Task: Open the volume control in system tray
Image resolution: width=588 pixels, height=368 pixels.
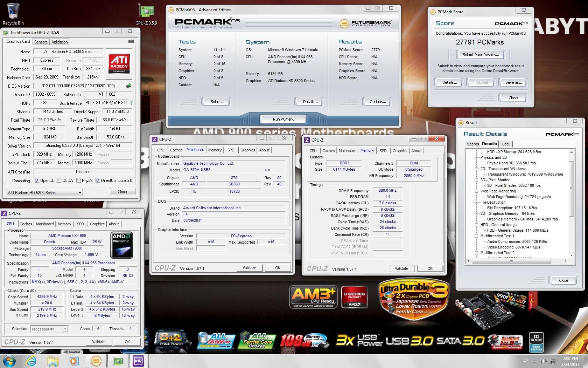Action: pyautogui.click(x=544, y=361)
